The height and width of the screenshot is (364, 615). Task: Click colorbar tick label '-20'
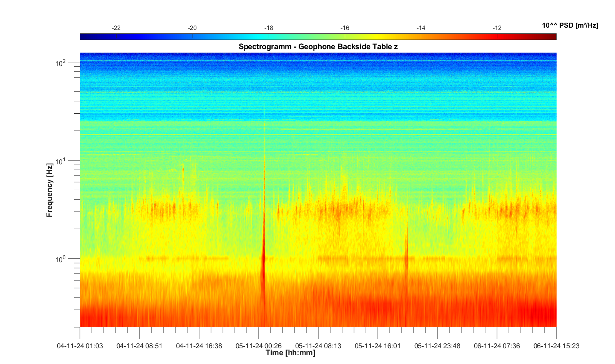coord(192,28)
